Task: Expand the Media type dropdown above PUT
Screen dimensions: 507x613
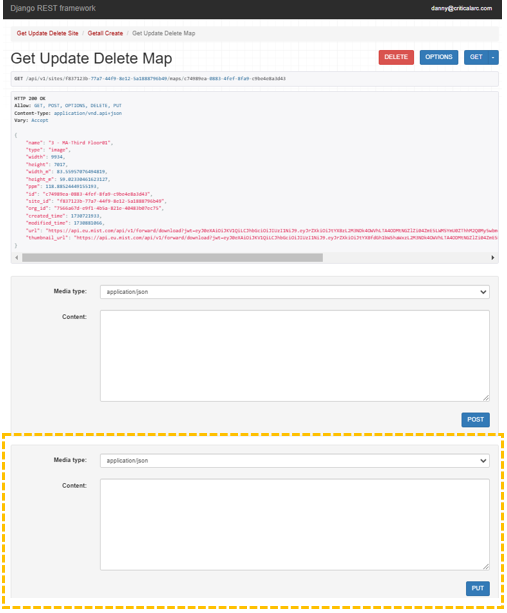Action: tap(295, 461)
